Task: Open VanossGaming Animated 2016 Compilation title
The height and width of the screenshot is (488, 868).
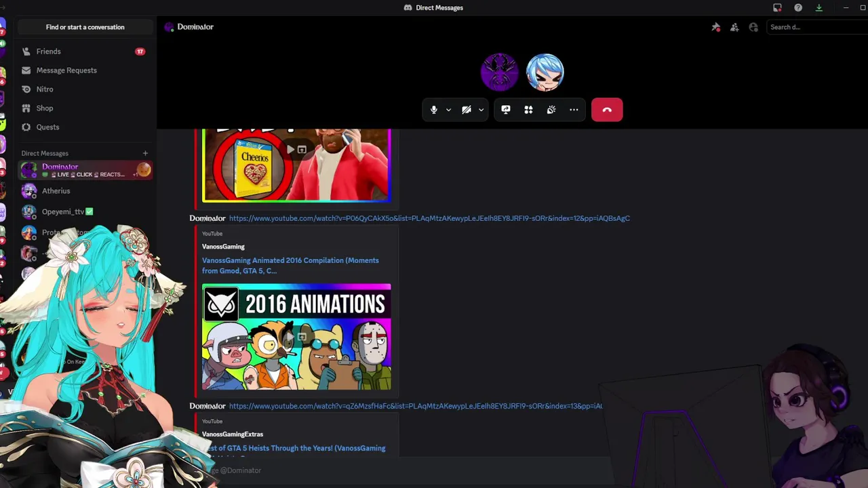Action: pyautogui.click(x=290, y=266)
